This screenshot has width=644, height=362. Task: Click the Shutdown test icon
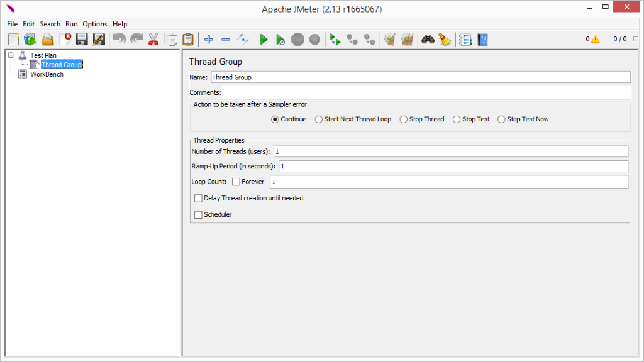[x=314, y=40]
